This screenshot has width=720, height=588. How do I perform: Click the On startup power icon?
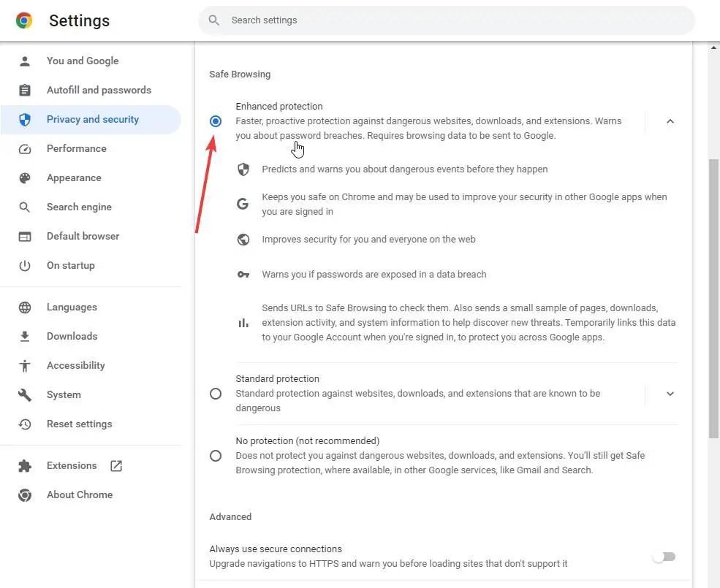[25, 266]
